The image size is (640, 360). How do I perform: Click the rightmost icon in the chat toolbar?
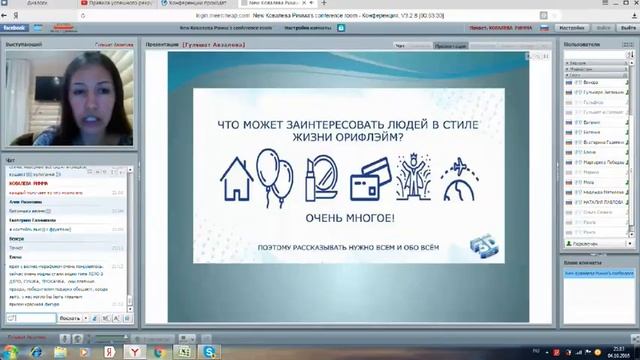tap(127, 318)
